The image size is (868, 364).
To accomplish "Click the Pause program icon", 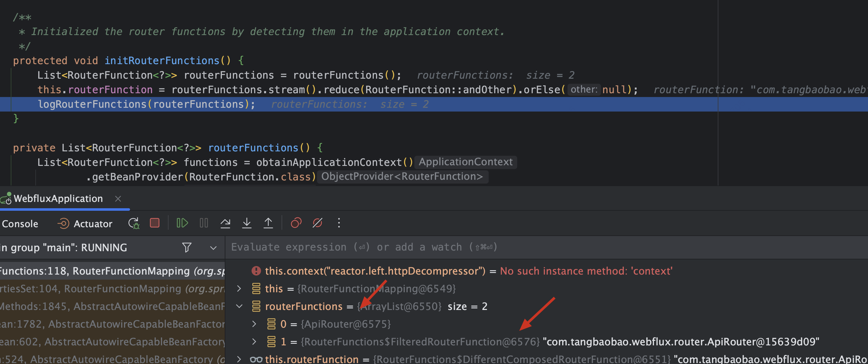I will tap(204, 223).
